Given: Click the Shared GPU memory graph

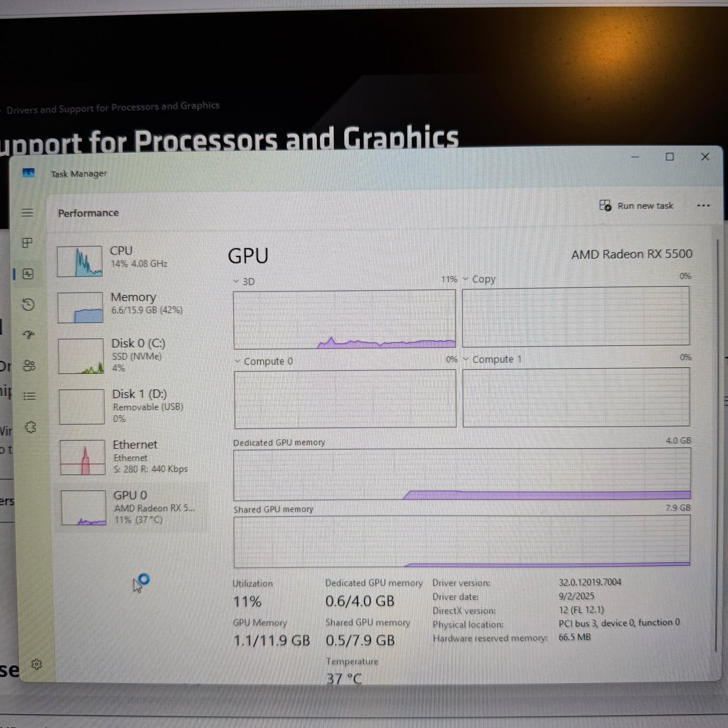Looking at the screenshot, I should tap(462, 541).
